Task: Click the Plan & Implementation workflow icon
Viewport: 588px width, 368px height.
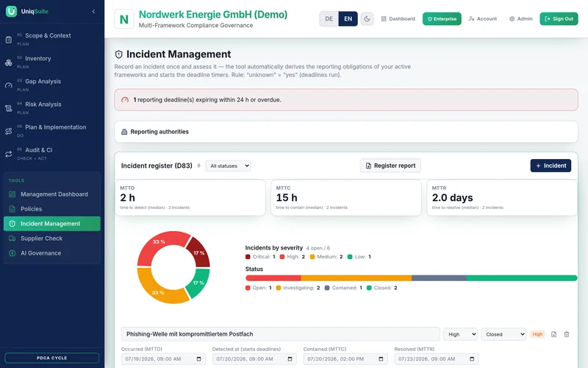Action: click(x=9, y=132)
